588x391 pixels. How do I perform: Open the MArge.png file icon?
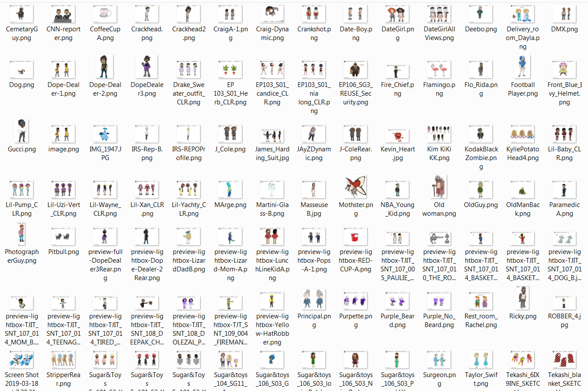pyautogui.click(x=230, y=189)
